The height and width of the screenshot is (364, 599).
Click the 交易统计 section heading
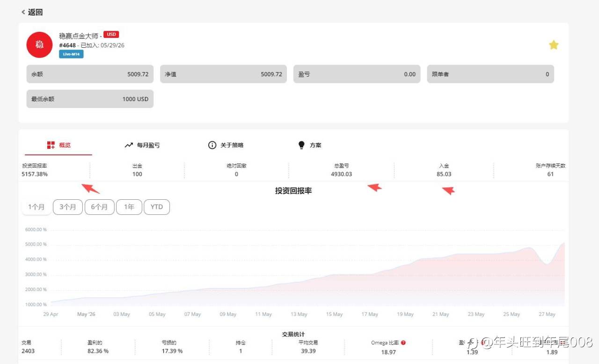pyautogui.click(x=293, y=334)
